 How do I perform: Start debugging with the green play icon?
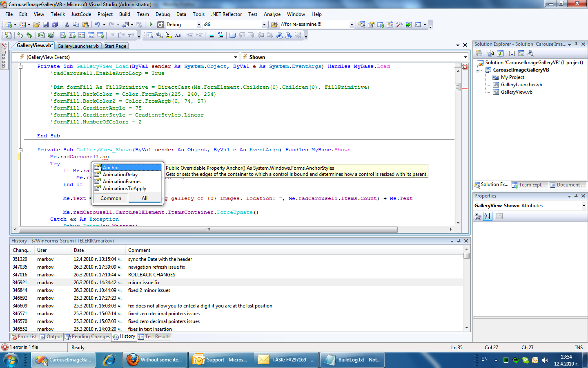pyautogui.click(x=151, y=25)
